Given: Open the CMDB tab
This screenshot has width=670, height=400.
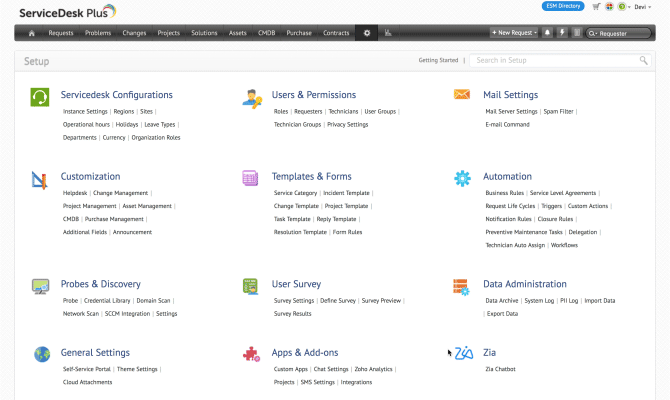Looking at the screenshot, I should pos(266,33).
